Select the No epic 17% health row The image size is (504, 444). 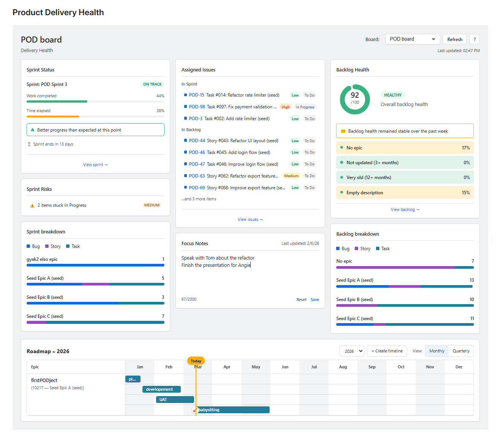pyautogui.click(x=405, y=148)
